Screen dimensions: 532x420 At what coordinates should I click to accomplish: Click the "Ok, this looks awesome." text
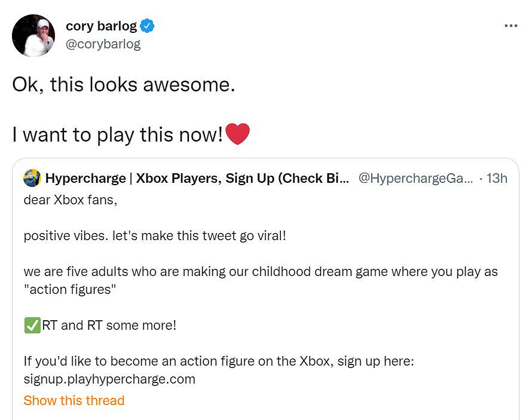tap(124, 84)
